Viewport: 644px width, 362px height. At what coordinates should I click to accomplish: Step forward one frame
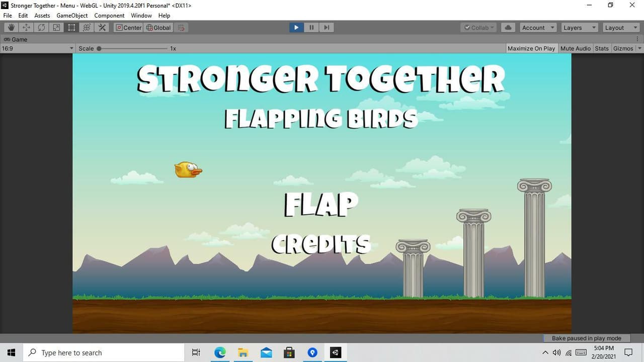click(x=327, y=28)
